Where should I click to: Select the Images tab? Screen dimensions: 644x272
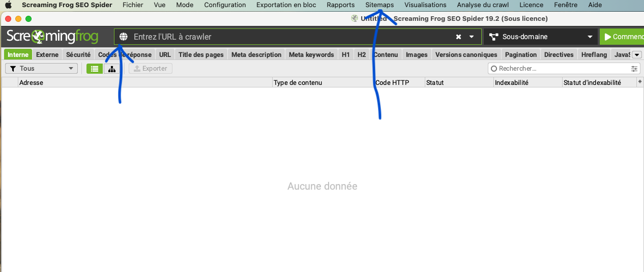pos(417,54)
